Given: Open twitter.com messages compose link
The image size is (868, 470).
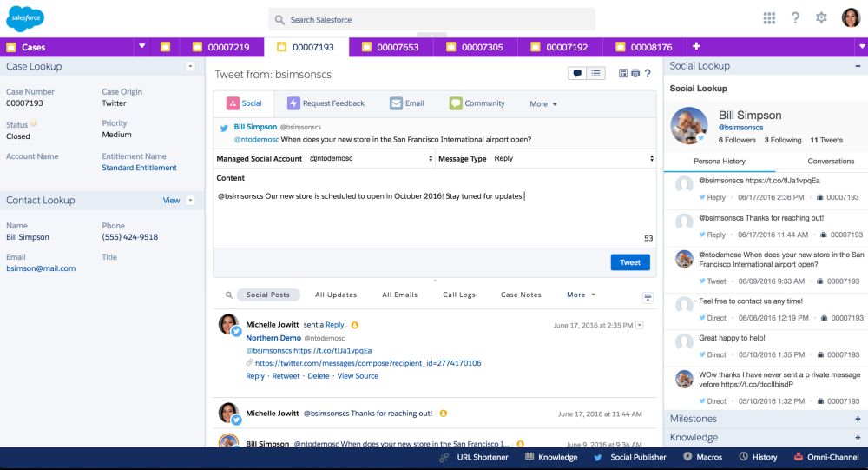Looking at the screenshot, I should pos(368,363).
